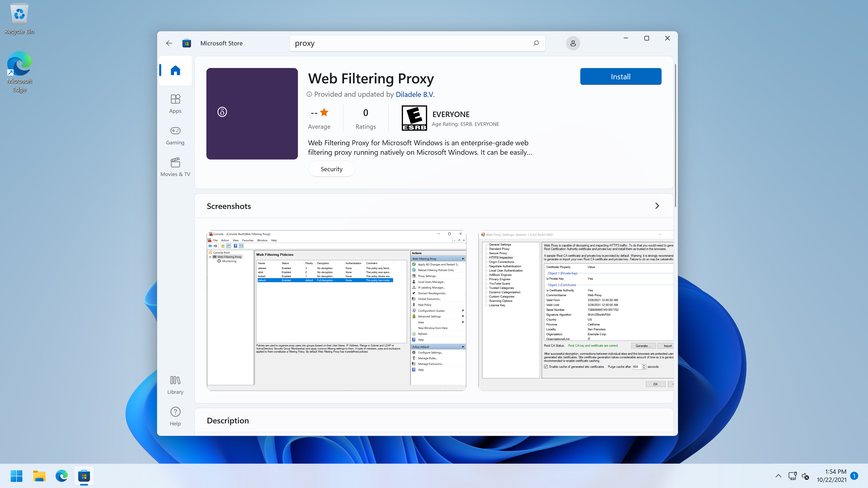Show hidden system tray icons
The width and height of the screenshot is (868, 488).
pos(778,476)
